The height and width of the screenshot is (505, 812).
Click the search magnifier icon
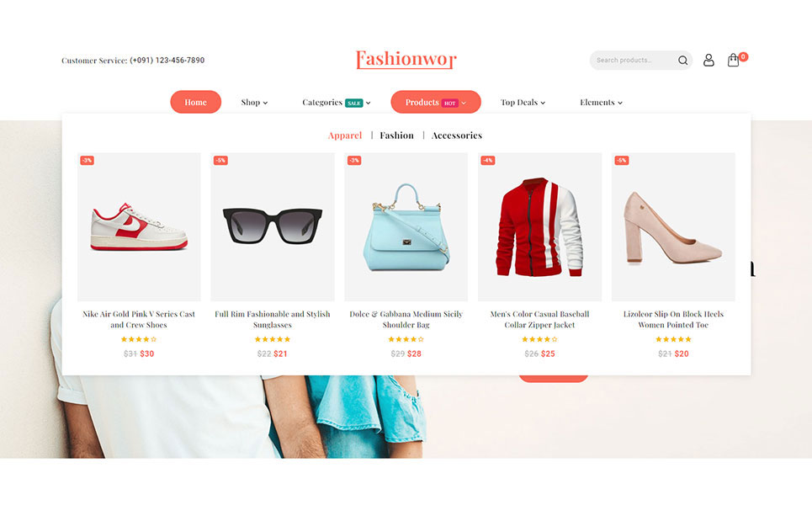point(682,61)
